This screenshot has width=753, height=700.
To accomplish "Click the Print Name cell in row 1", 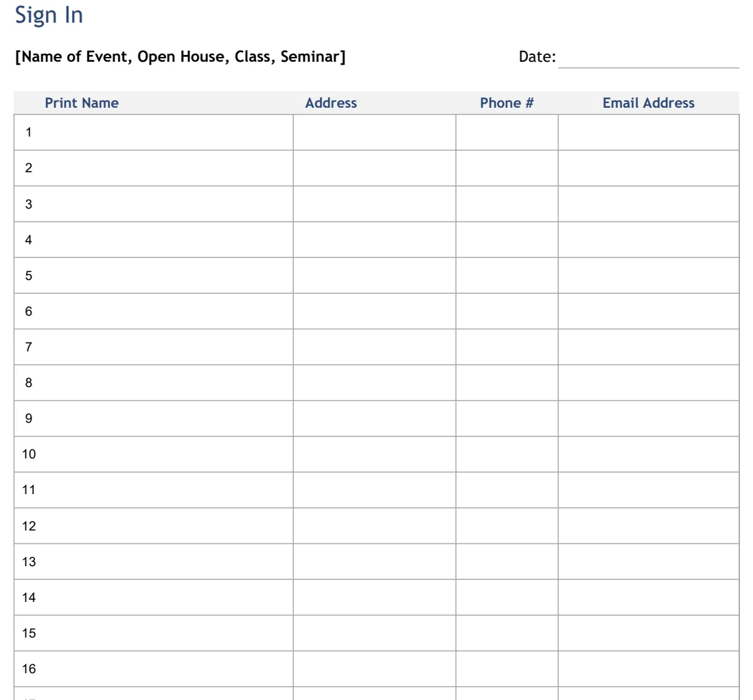I will (154, 132).
